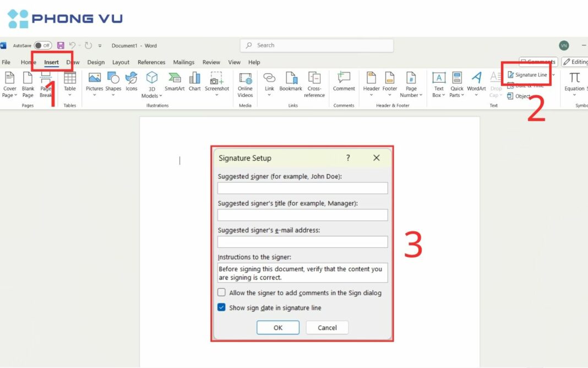This screenshot has width=588, height=368.
Task: Confirm Signature Setup with OK
Action: point(278,327)
